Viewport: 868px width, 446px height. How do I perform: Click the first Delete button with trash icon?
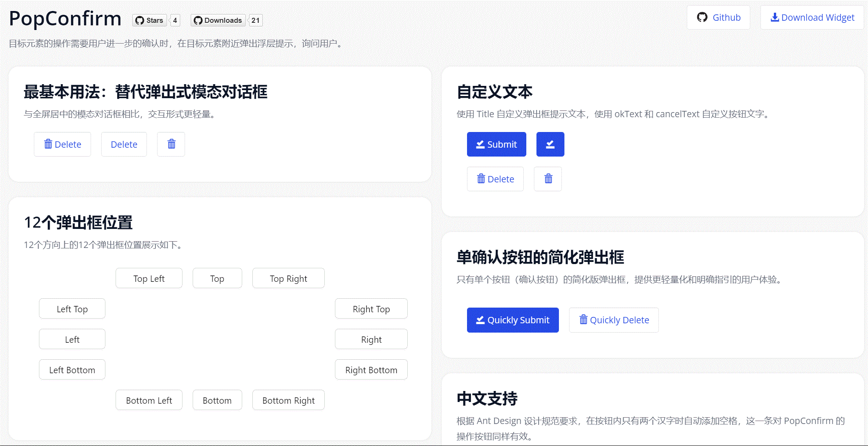pyautogui.click(x=62, y=144)
